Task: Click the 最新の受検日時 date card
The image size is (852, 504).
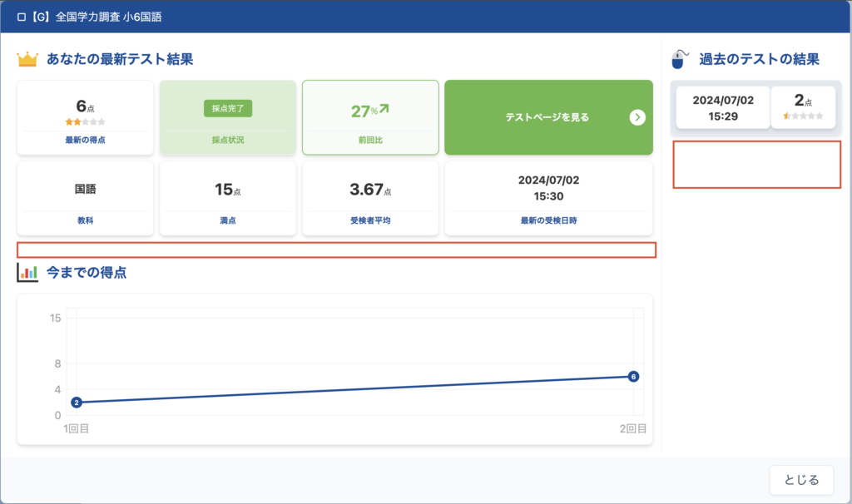Action: (547, 198)
